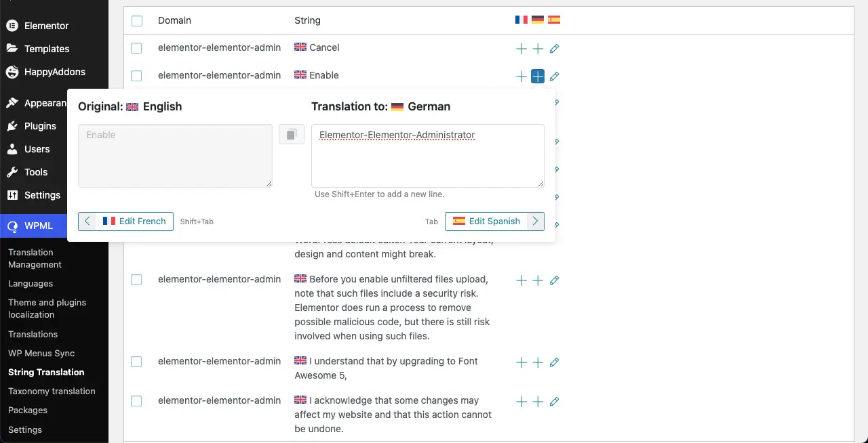Add German translation for Cancel string

538,49
